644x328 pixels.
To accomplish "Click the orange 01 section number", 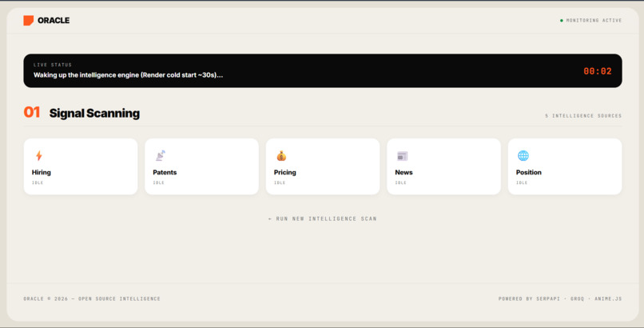I will (x=32, y=112).
